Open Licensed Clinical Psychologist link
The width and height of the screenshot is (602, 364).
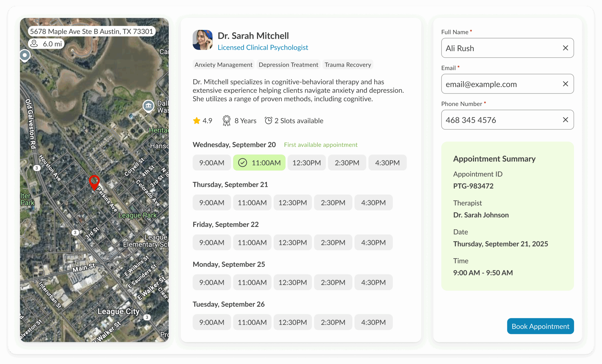(x=263, y=47)
